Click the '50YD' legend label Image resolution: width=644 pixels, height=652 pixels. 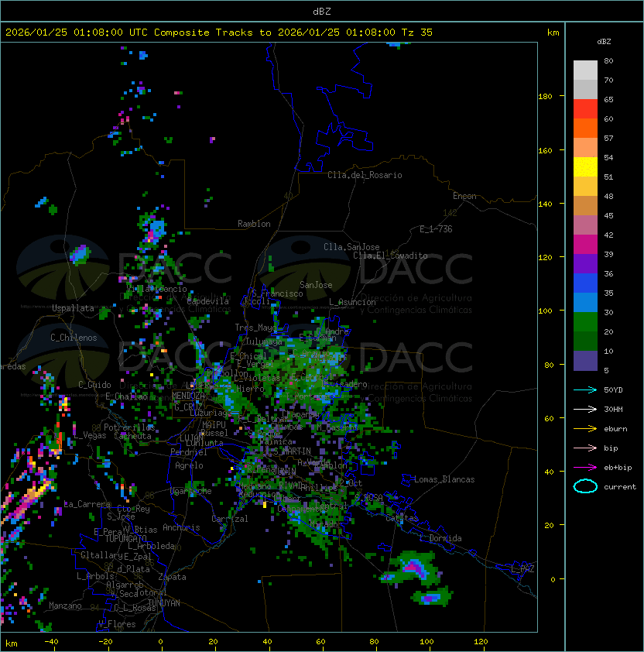[613, 389]
